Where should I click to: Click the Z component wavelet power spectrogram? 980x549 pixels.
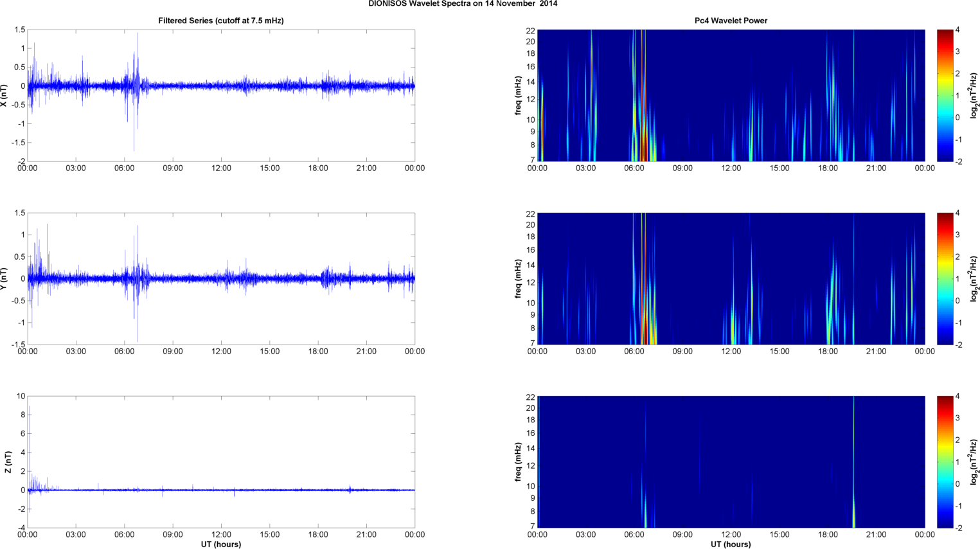[731, 462]
